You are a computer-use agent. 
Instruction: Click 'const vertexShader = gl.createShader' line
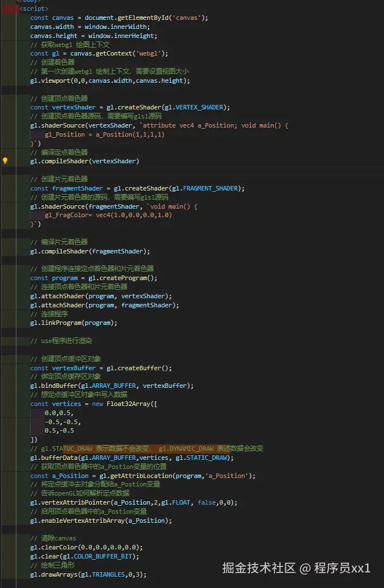tap(130, 107)
